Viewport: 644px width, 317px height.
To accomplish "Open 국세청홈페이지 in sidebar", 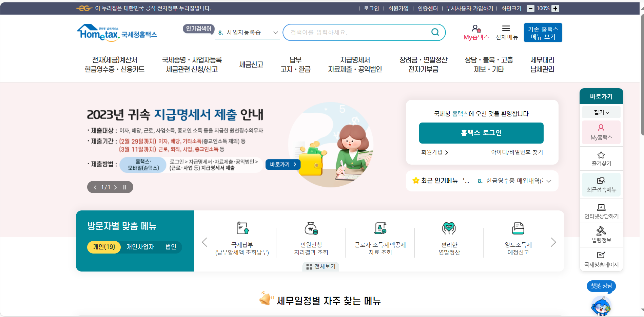I will (x=601, y=259).
